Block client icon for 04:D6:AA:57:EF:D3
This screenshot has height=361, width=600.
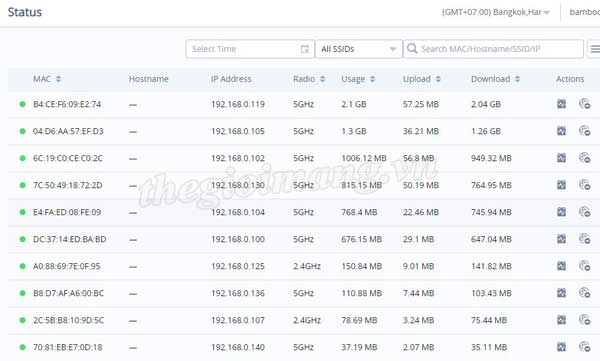(x=584, y=131)
